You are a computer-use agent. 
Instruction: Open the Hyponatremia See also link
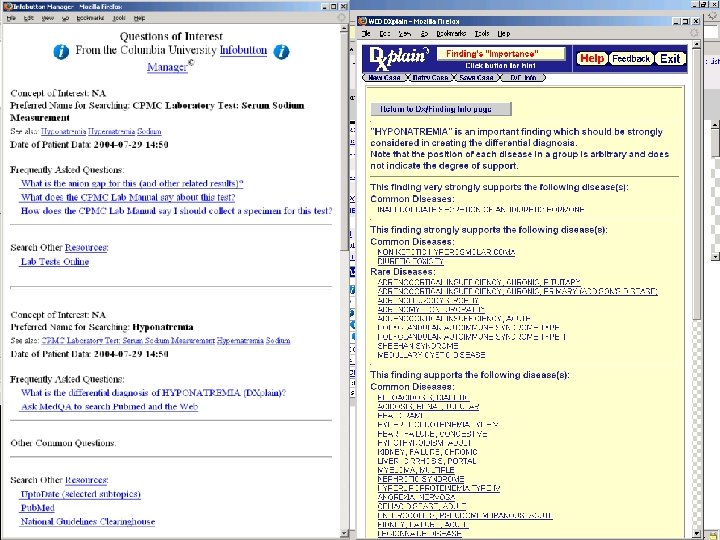63,131
